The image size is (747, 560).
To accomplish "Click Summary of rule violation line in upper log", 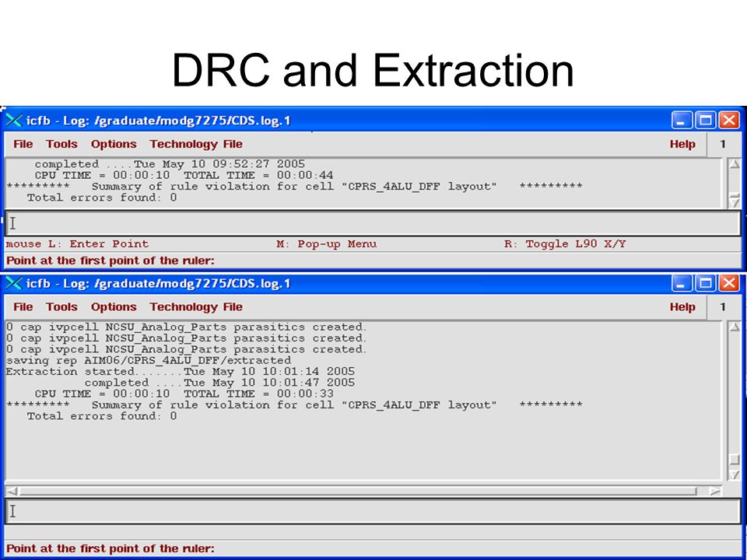I will tap(294, 187).
